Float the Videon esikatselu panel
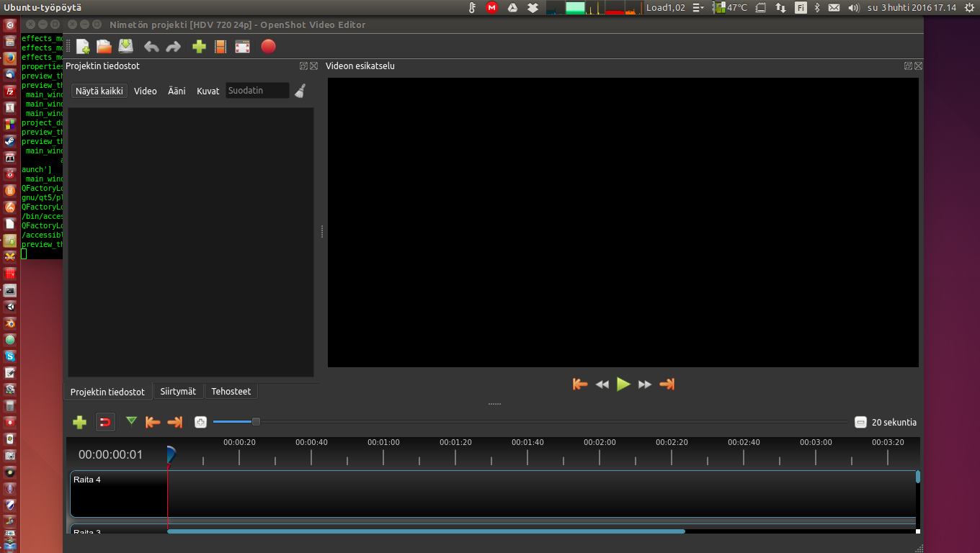Screen dimensions: 980x553 (908, 66)
